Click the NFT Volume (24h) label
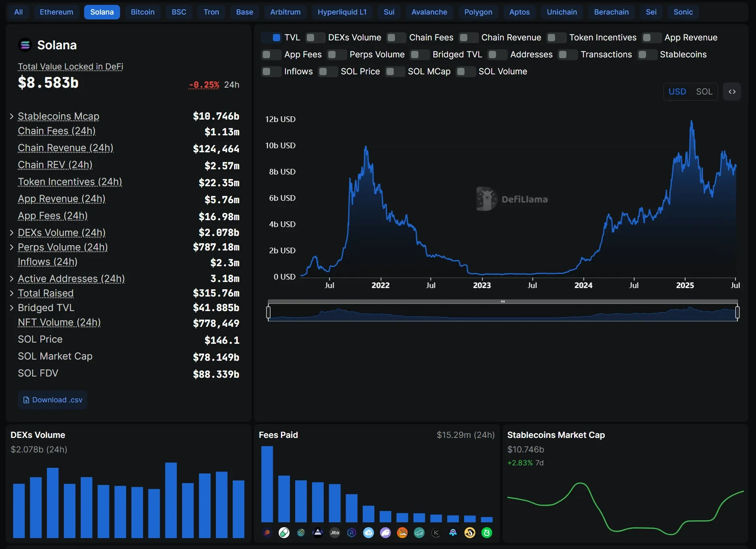 59,322
